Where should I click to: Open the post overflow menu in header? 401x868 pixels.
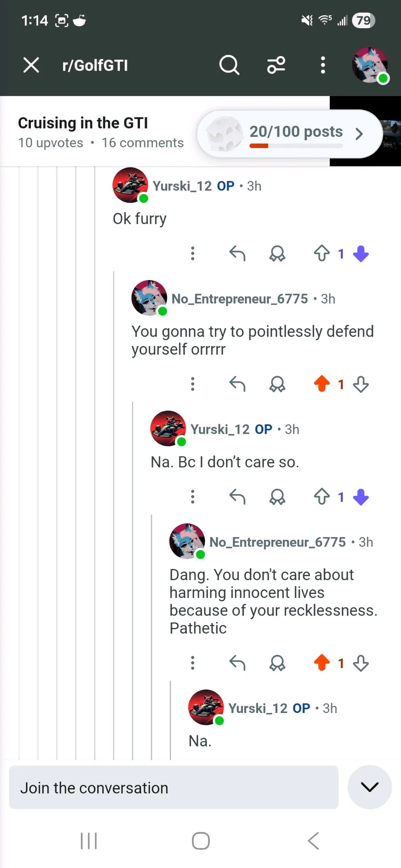(x=323, y=65)
